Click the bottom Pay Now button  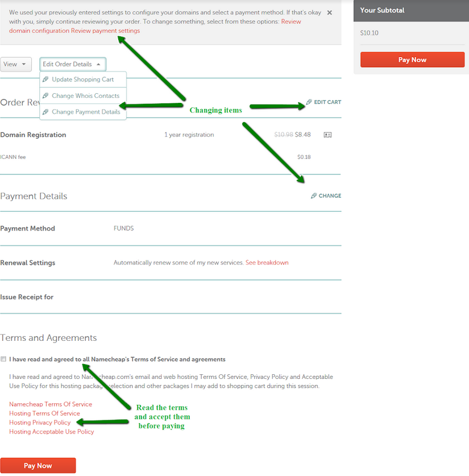(38, 465)
